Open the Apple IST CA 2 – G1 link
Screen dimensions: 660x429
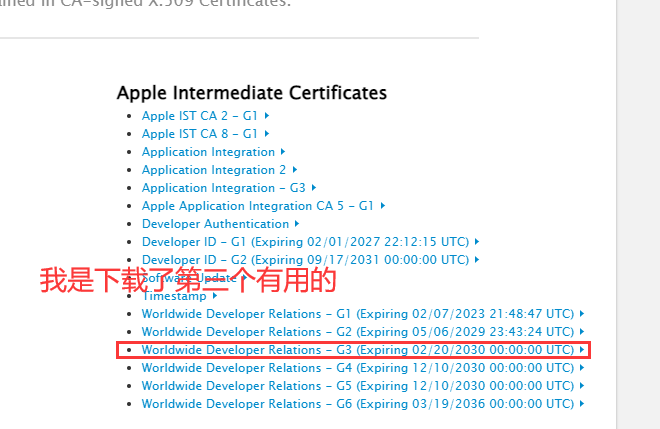coord(205,116)
